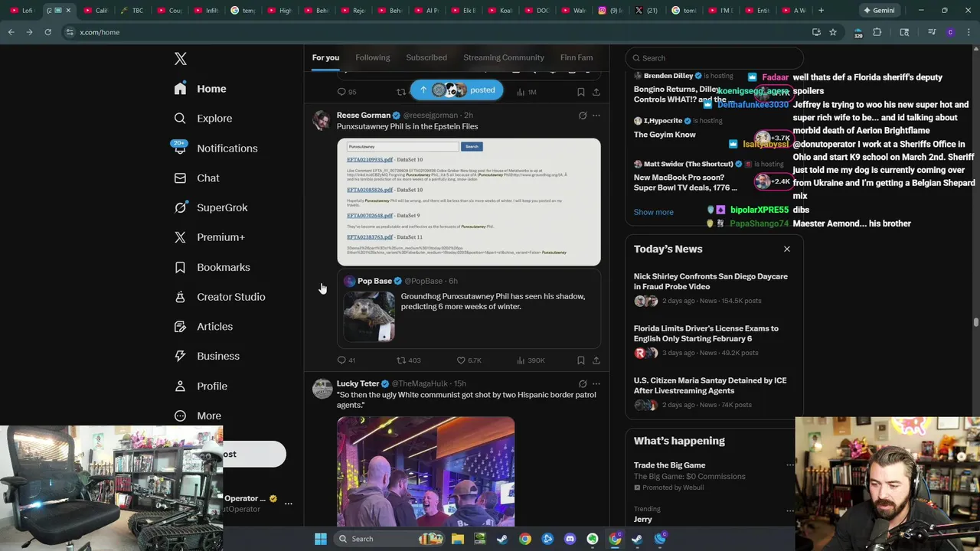Screen dimensions: 980x551
Task: Open account switcher menu dots
Action: pos(288,504)
